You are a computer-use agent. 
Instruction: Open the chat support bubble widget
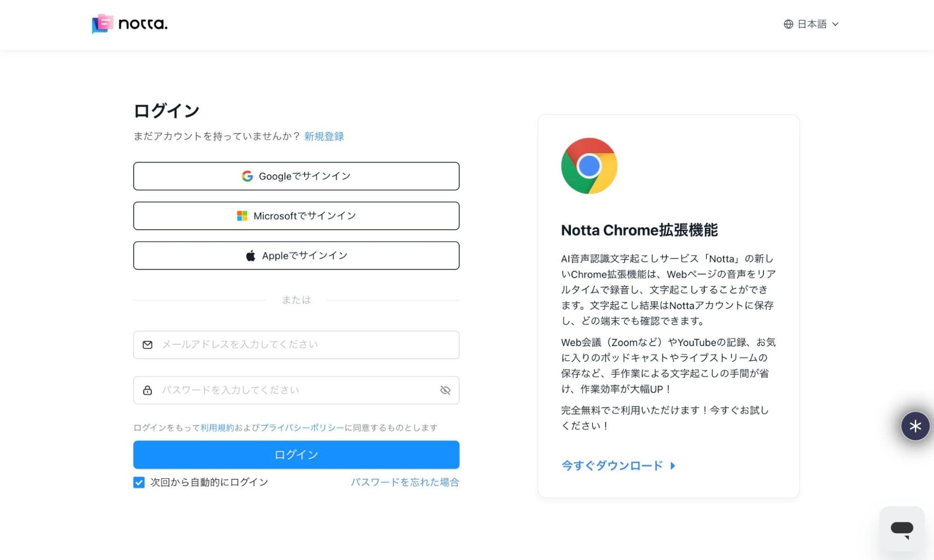click(902, 529)
